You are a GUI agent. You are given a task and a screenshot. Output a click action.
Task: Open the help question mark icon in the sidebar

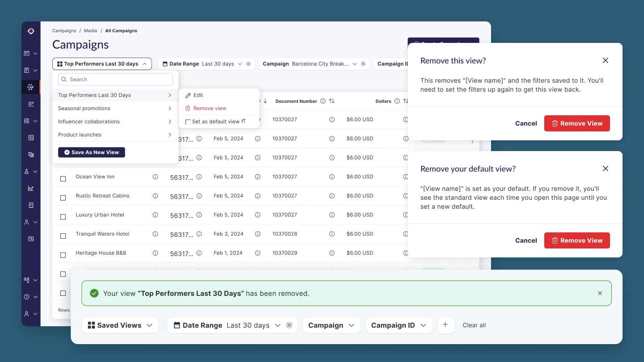27,297
